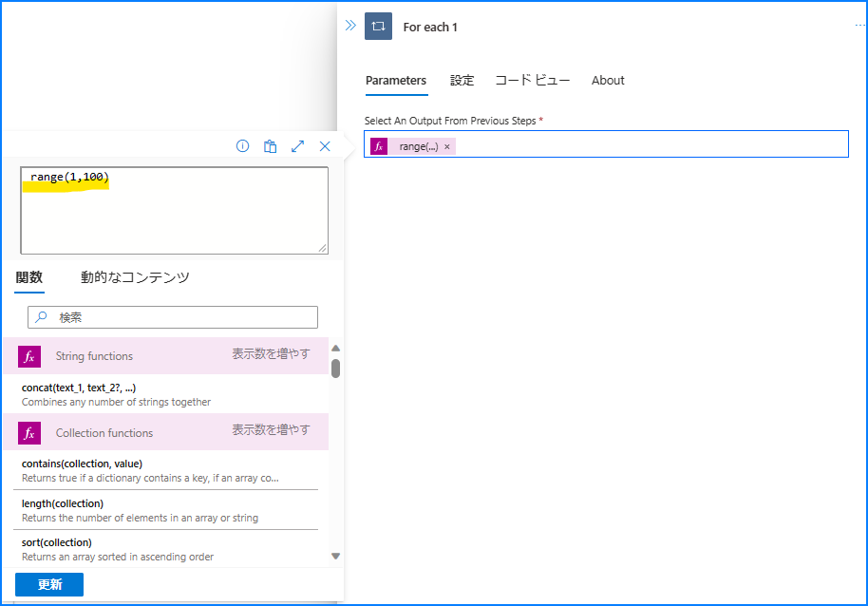Click the function list scroll up arrow
This screenshot has height=606, width=868.
335,348
